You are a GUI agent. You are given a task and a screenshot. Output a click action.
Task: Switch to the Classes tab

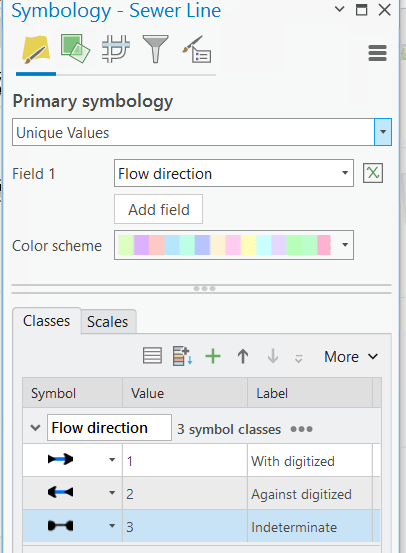tap(47, 321)
